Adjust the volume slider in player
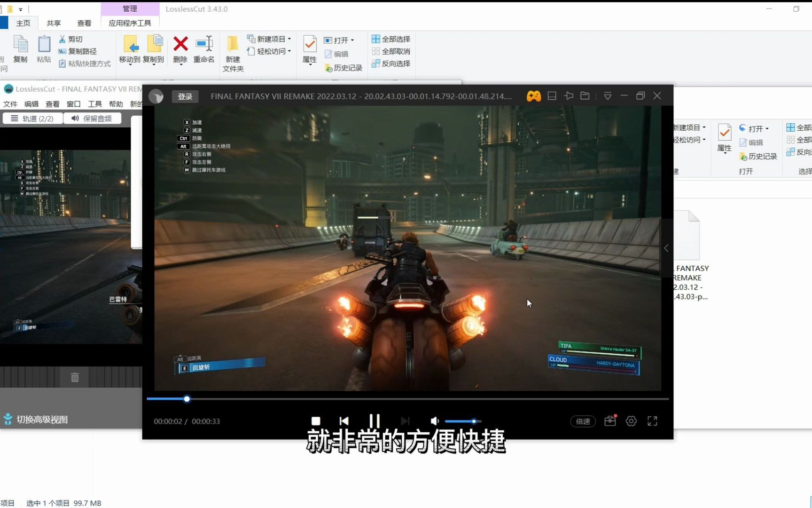Viewport: 812px width, 508px height. tap(463, 421)
